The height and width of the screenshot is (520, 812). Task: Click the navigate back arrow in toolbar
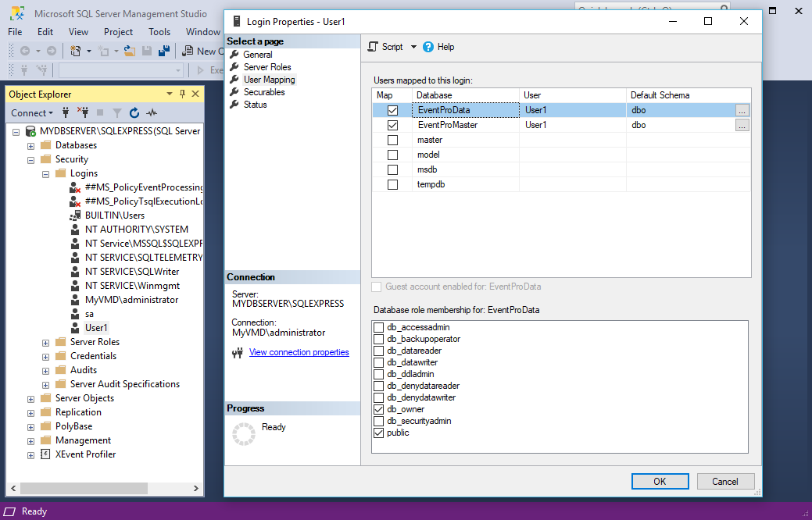[x=24, y=51]
